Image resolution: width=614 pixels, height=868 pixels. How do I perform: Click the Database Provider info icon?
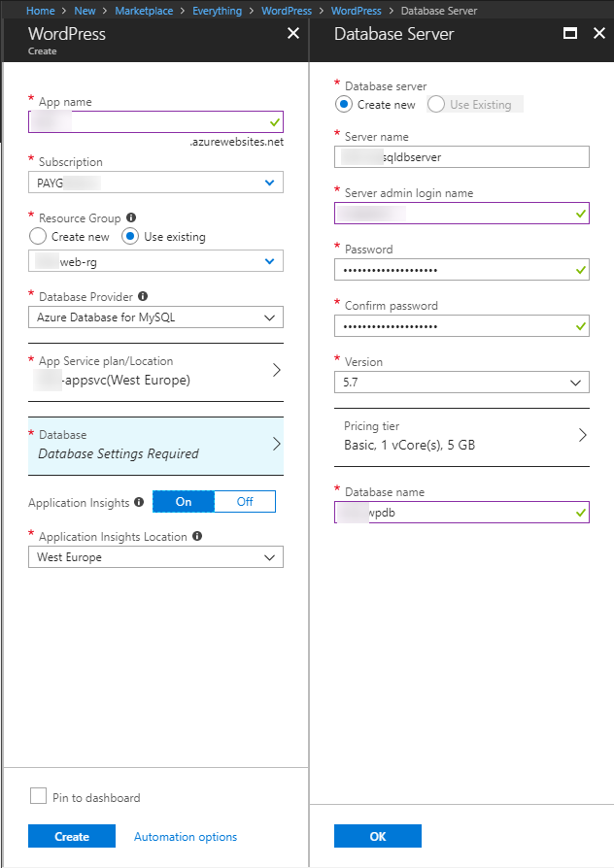click(x=143, y=296)
